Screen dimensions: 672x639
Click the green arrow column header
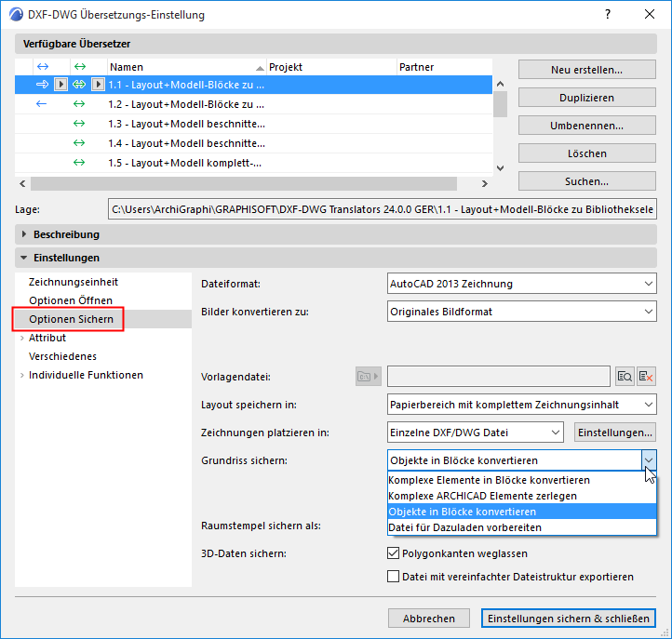(x=80, y=66)
